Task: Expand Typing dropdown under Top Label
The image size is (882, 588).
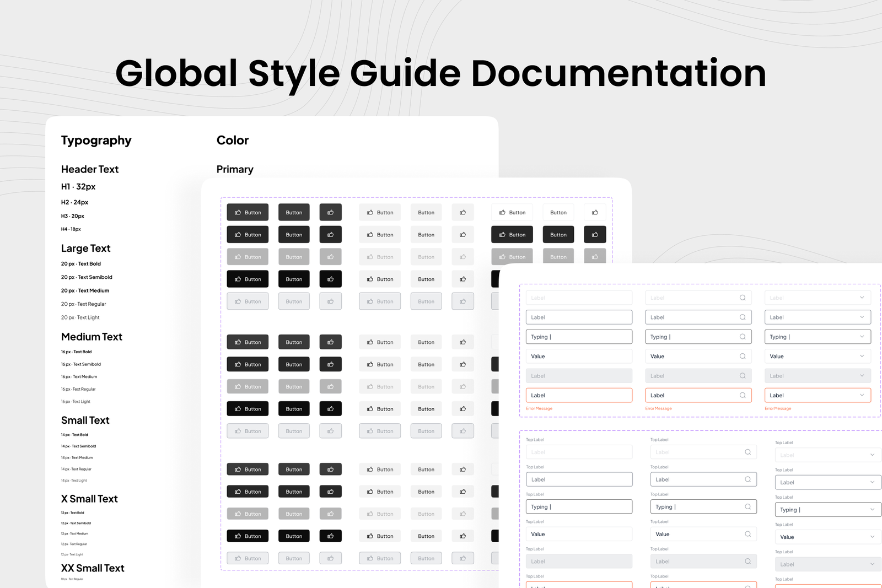Action: (x=828, y=510)
